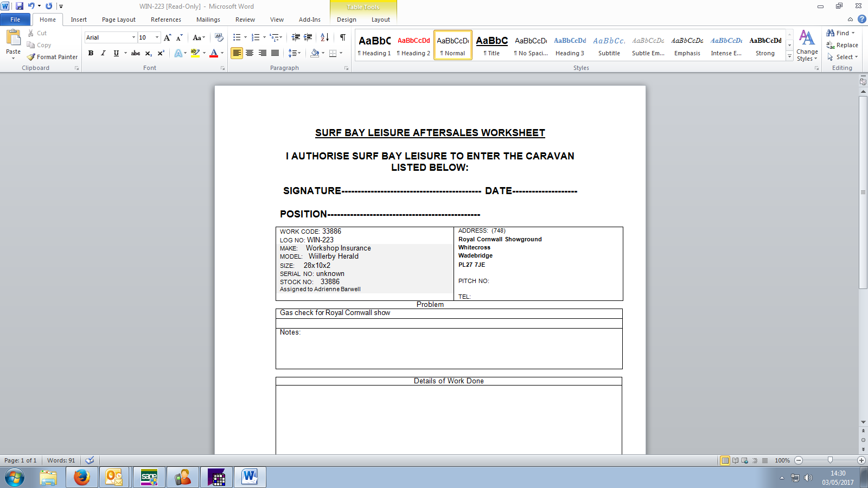
Task: Open Word Help question mark
Action: tap(861, 19)
